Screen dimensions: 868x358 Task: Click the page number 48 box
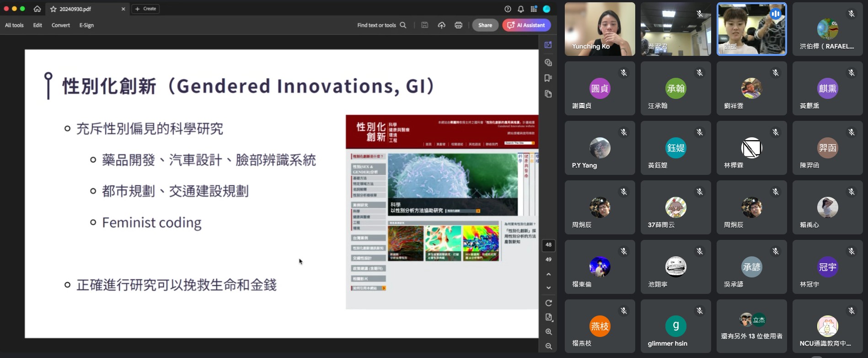548,245
